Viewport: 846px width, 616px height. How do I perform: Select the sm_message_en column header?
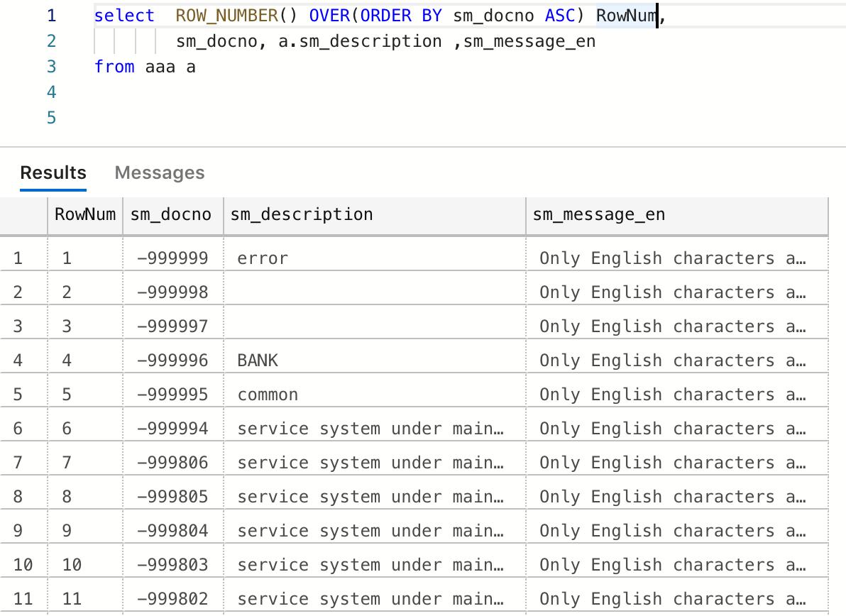(677, 215)
